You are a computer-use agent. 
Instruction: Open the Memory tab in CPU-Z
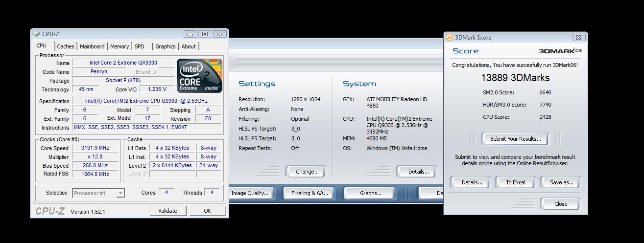[119, 46]
